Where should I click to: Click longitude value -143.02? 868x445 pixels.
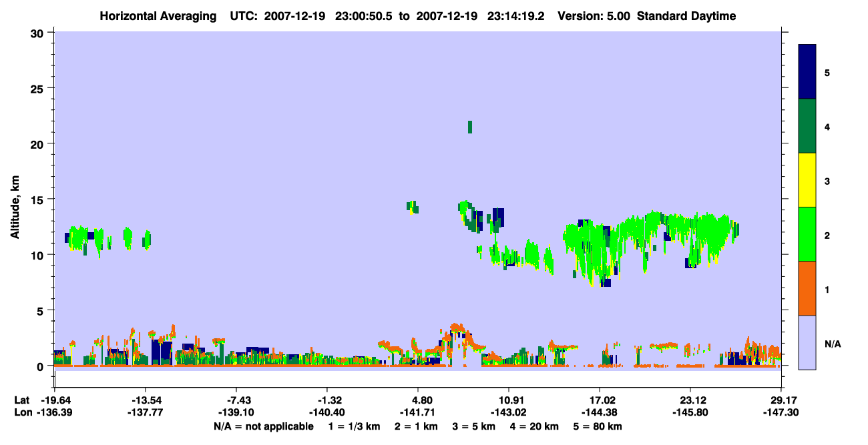(509, 413)
